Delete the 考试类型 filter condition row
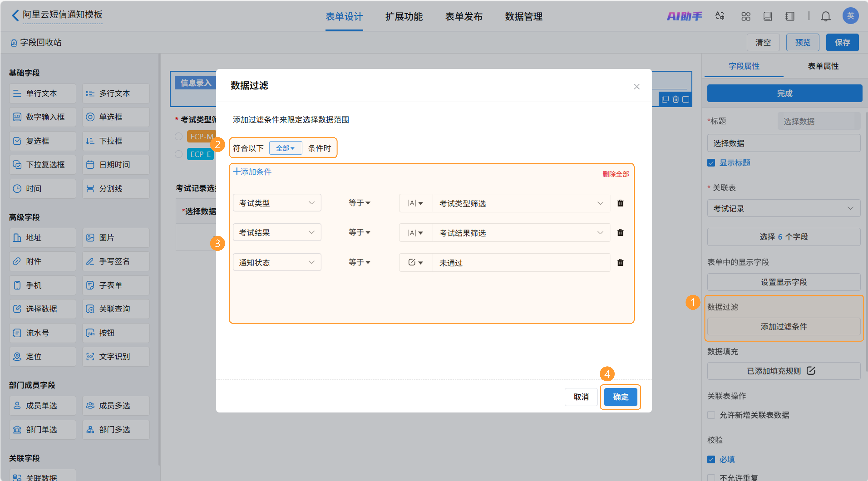The height and width of the screenshot is (481, 868). click(x=620, y=203)
